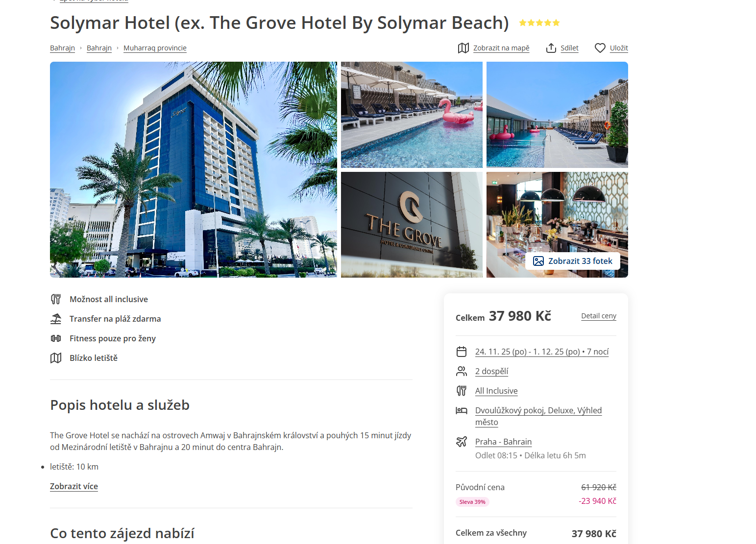
Task: Click the cutlery icon beside All Inclusive
Action: tap(462, 391)
